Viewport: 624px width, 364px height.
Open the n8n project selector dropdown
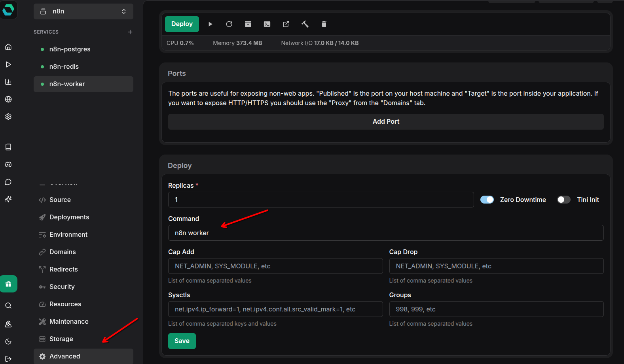click(x=83, y=11)
